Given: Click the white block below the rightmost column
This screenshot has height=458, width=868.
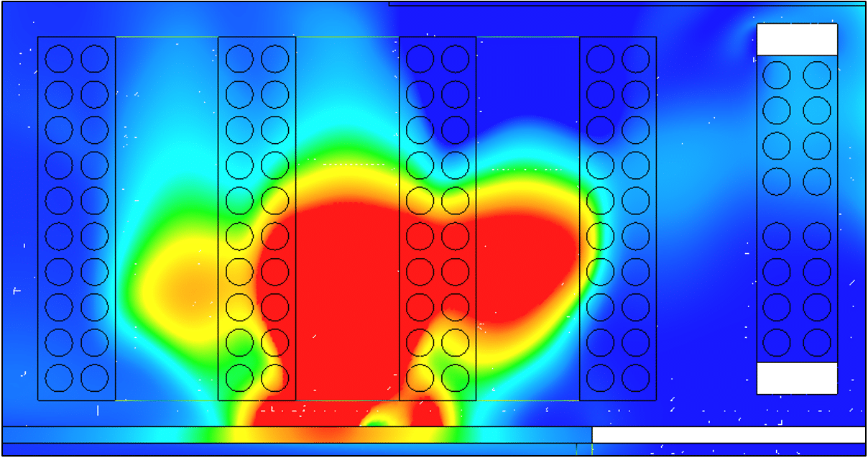Looking at the screenshot, I should click(x=797, y=378).
